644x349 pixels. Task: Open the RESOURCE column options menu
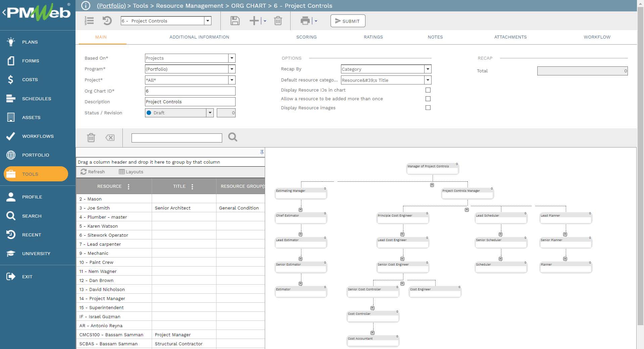pyautogui.click(x=129, y=187)
